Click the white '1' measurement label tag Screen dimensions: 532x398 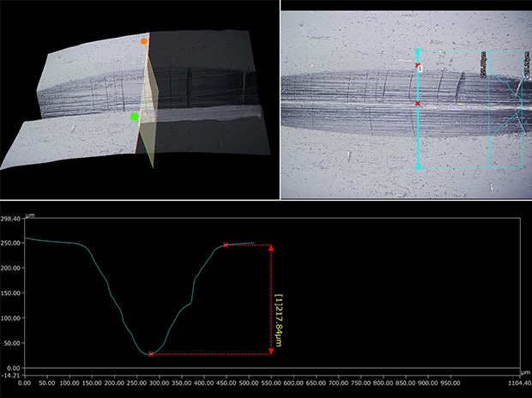point(422,69)
